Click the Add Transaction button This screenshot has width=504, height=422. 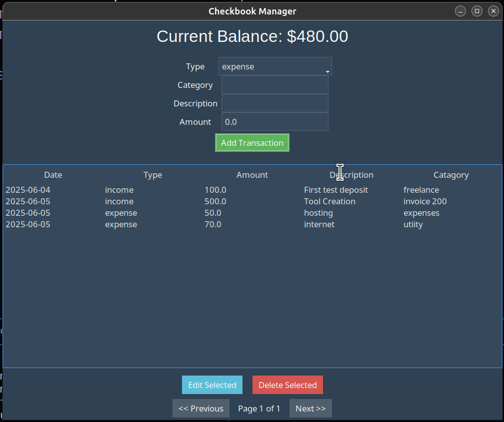(252, 143)
